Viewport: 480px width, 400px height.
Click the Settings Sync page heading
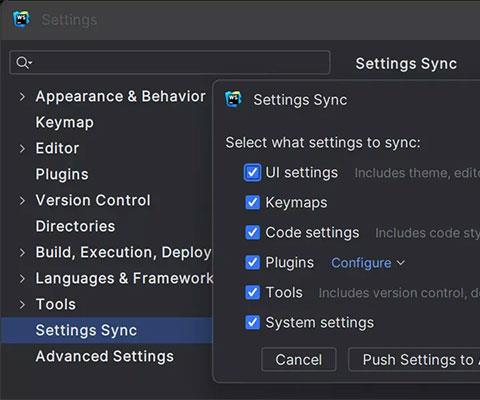coord(406,64)
